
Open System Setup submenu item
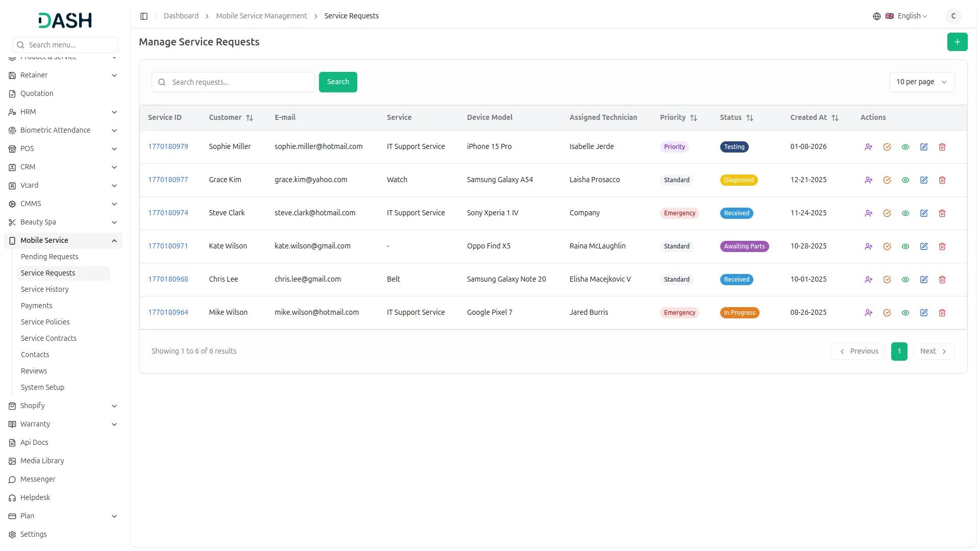point(63,388)
